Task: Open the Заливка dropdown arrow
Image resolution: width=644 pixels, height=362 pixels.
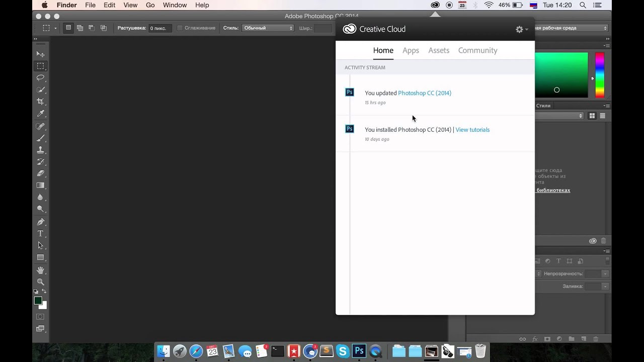Action: click(605, 287)
